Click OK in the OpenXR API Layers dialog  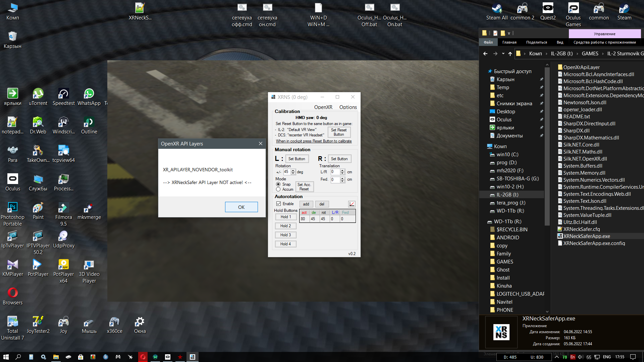pyautogui.click(x=241, y=207)
